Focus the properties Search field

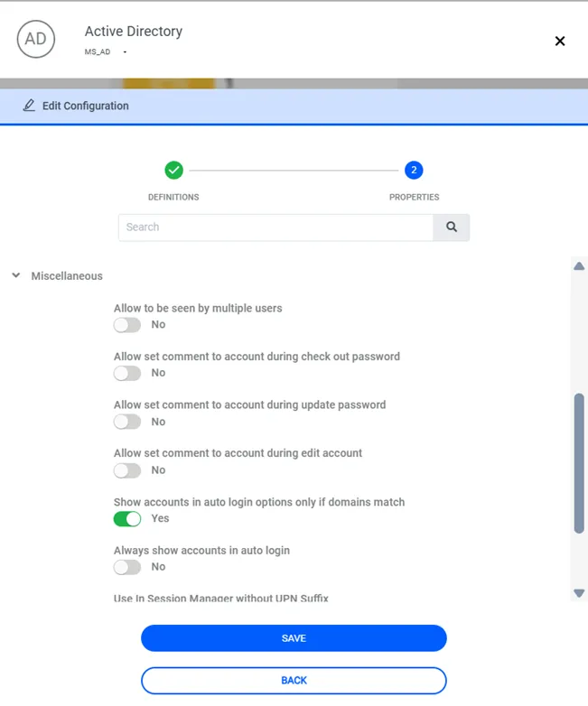tap(275, 228)
